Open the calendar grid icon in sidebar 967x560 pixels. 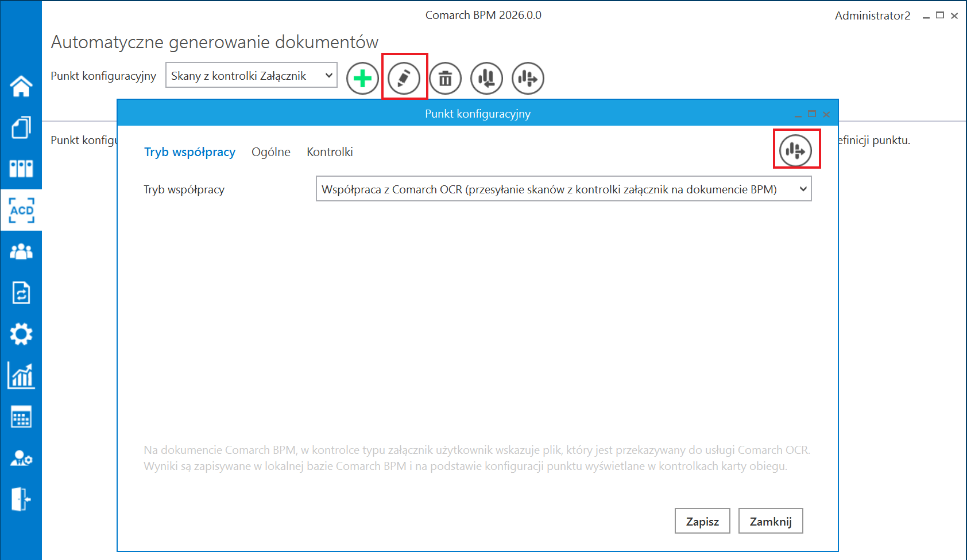tap(21, 417)
